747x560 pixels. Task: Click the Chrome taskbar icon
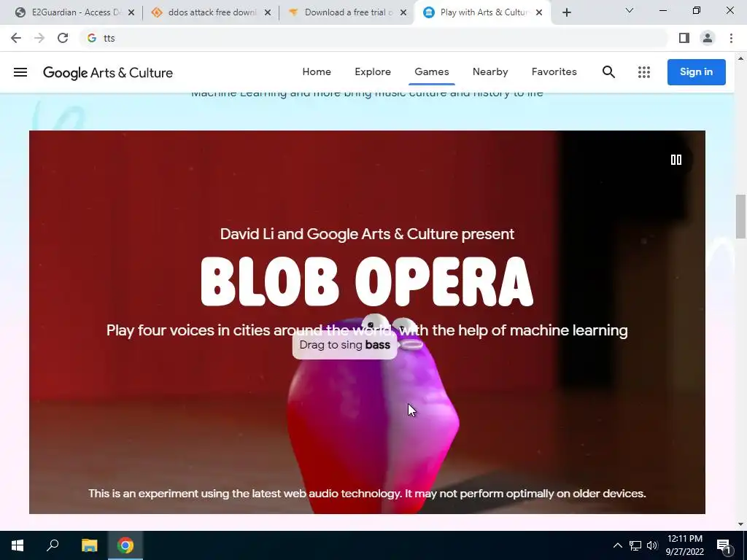click(x=125, y=545)
